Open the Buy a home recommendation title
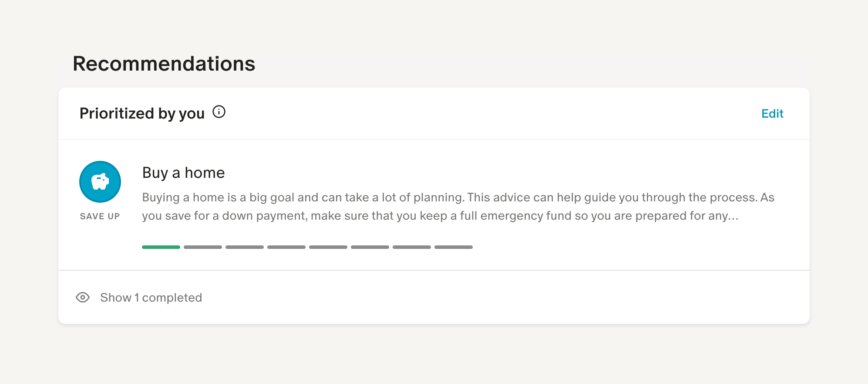This screenshot has width=868, height=384. (x=183, y=173)
